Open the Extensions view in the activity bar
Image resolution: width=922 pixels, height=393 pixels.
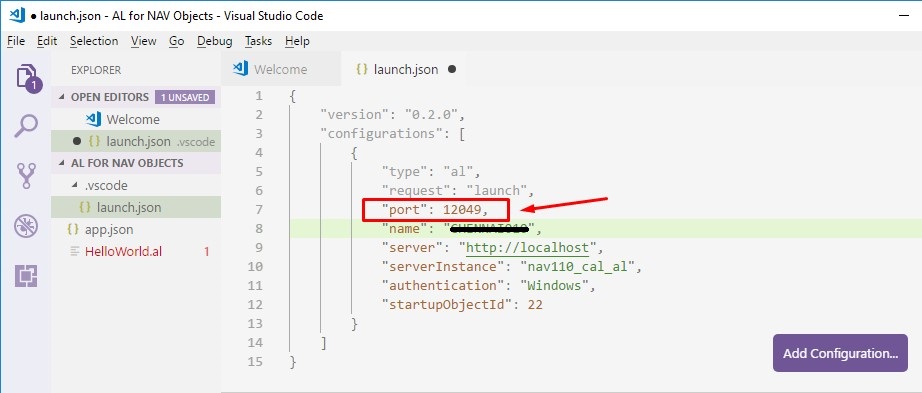point(26,275)
